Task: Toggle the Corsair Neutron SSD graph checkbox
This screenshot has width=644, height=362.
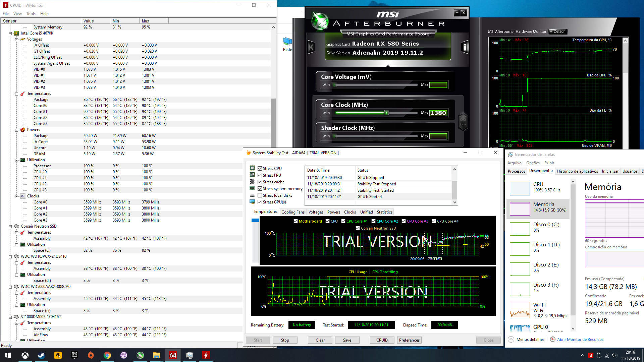Action: (358, 228)
